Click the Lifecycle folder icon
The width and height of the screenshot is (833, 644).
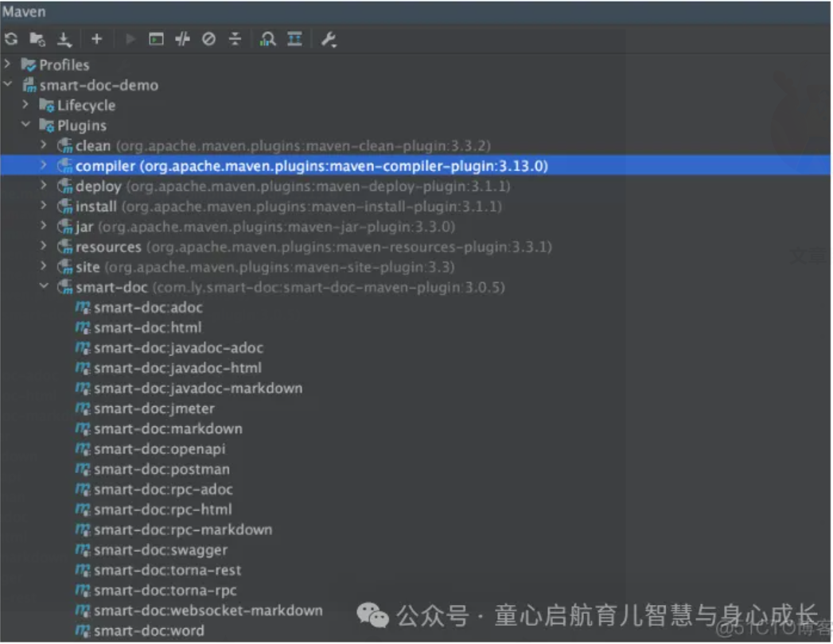click(47, 105)
